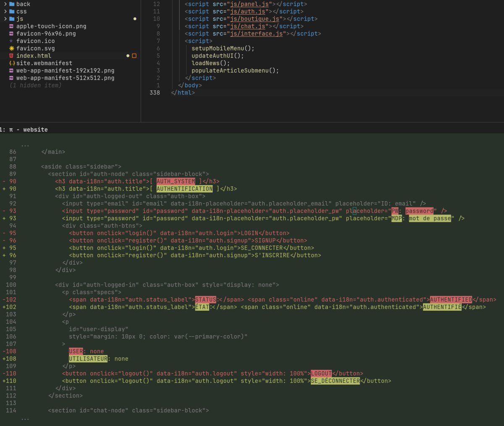Click the closing </body> tag

[190, 85]
